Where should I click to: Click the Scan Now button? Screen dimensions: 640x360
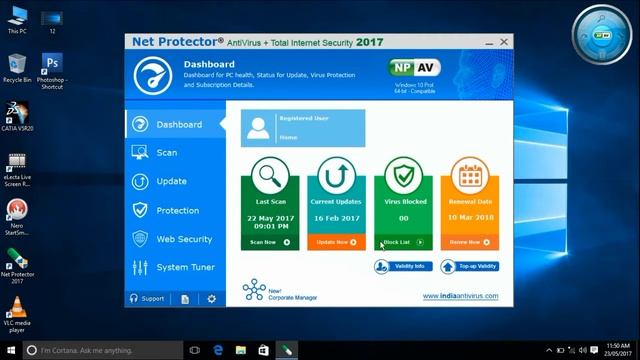pyautogui.click(x=270, y=242)
